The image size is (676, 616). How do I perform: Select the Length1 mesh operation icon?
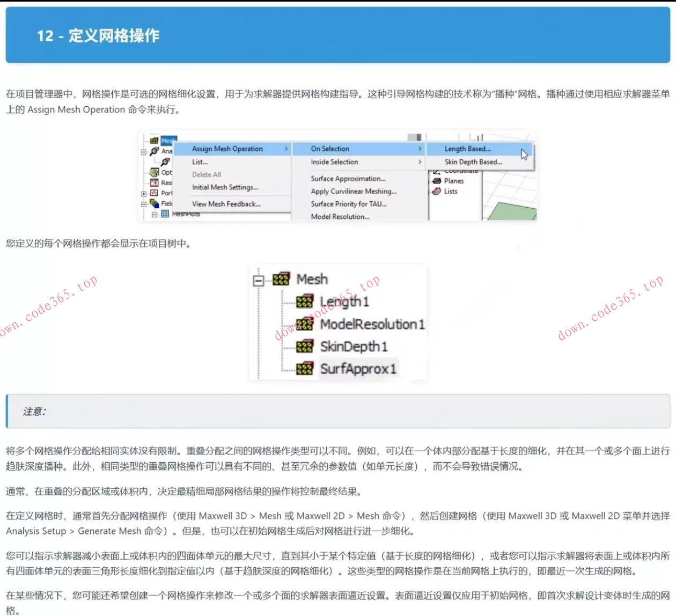[x=305, y=301]
